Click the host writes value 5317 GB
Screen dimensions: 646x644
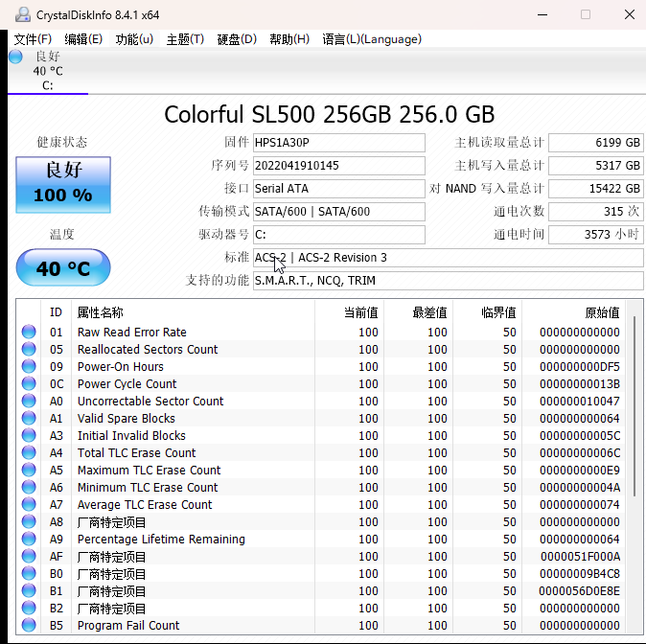[x=595, y=166]
